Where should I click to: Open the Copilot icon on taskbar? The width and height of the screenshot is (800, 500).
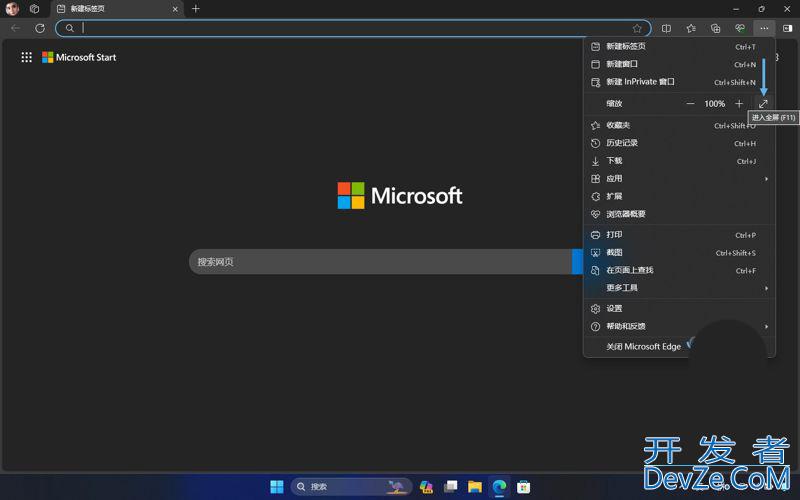click(x=426, y=487)
